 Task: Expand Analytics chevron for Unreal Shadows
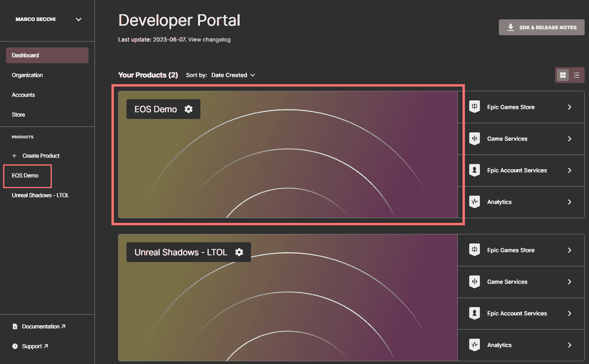pyautogui.click(x=570, y=345)
